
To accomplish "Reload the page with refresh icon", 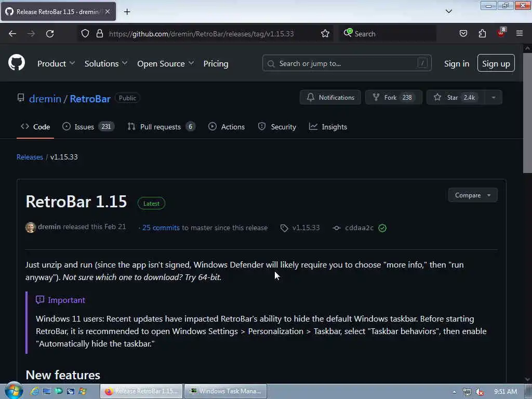I will point(50,34).
